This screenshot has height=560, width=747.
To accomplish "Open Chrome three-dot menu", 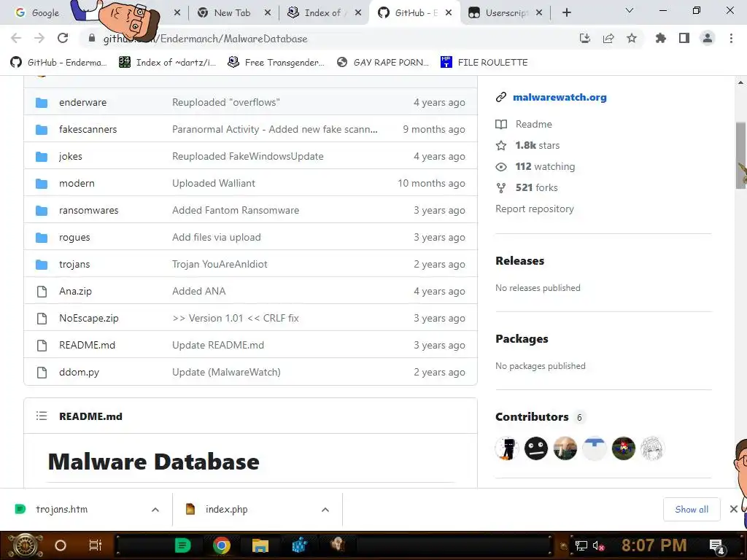I will pyautogui.click(x=731, y=38).
